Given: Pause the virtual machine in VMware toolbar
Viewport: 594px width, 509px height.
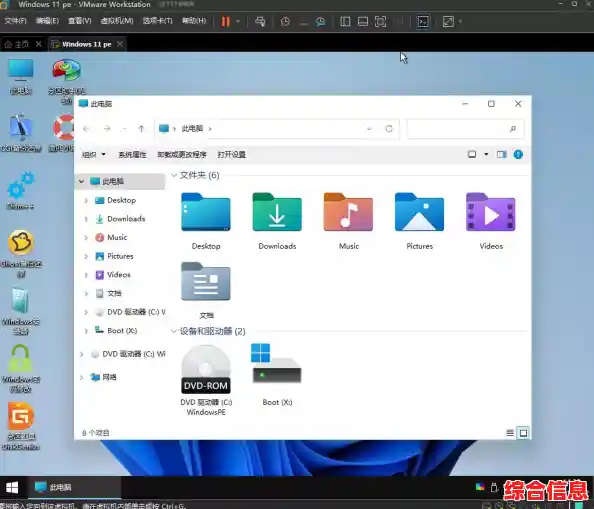Looking at the screenshot, I should pyautogui.click(x=226, y=22).
